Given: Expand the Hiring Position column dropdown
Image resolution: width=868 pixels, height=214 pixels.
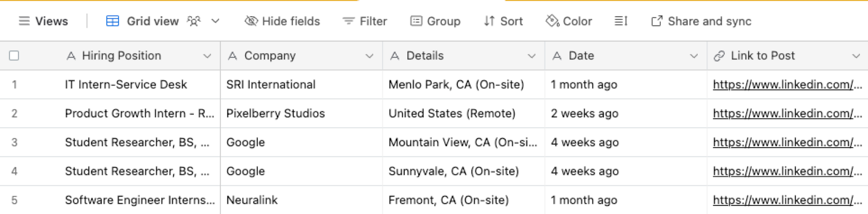Looking at the screenshot, I should click(207, 56).
